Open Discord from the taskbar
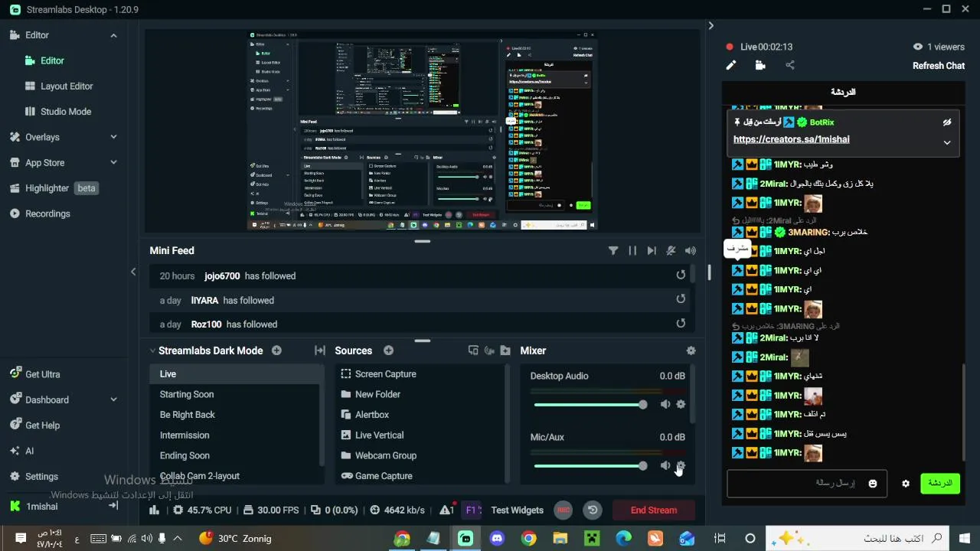Viewport: 980px width, 551px height. (497, 538)
